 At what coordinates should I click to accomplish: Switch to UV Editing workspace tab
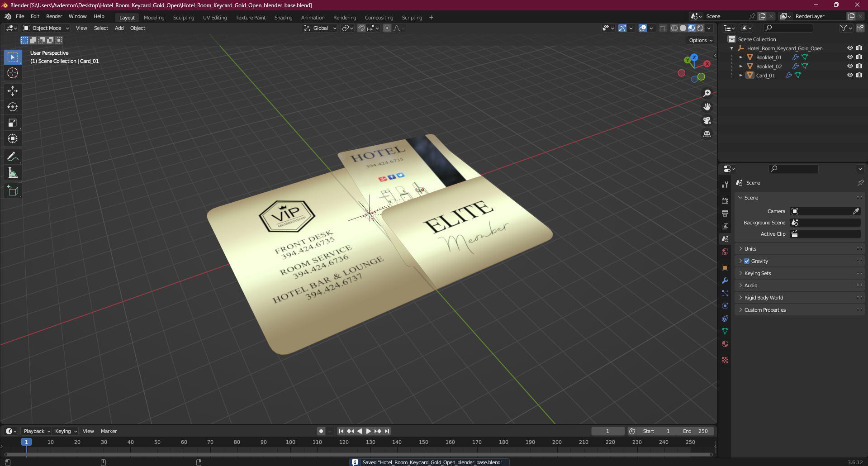[215, 18]
